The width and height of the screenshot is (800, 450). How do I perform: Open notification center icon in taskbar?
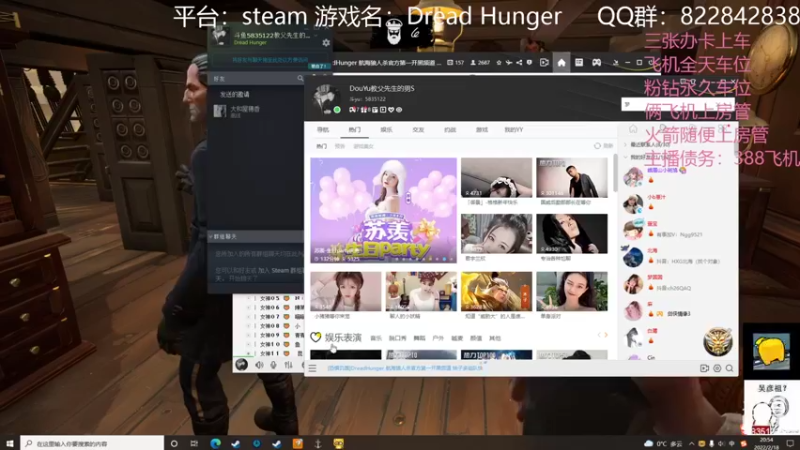pyautogui.click(x=790, y=443)
